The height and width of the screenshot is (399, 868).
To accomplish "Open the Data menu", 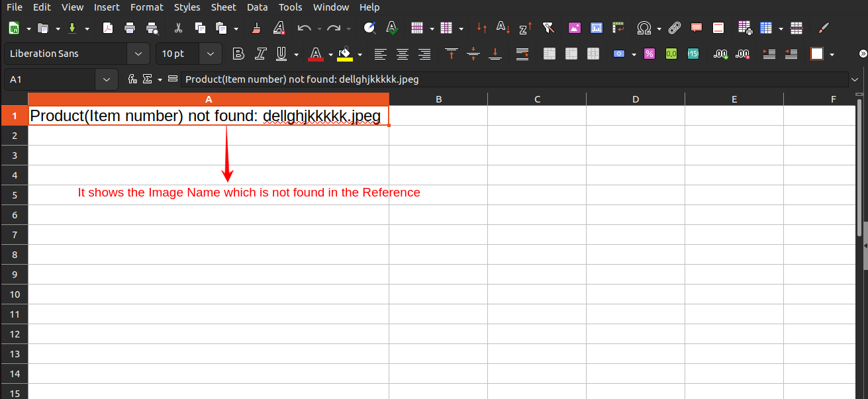I will (x=257, y=7).
